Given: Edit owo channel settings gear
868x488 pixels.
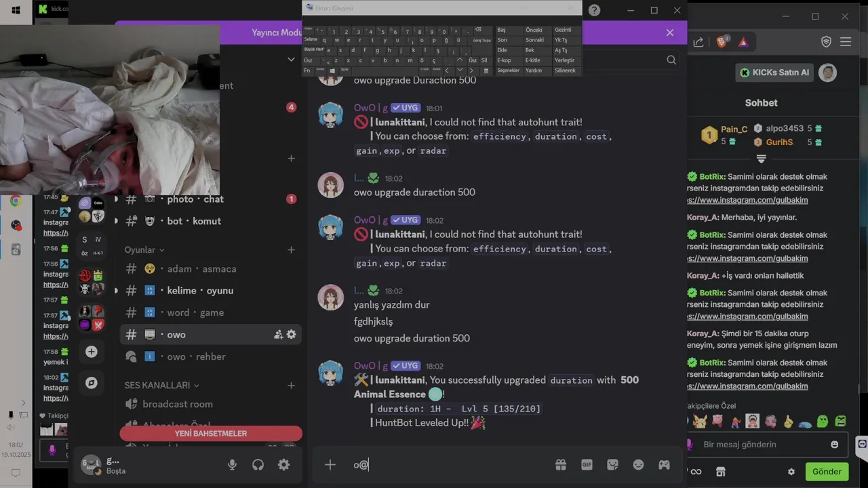Looking at the screenshot, I should (x=292, y=334).
